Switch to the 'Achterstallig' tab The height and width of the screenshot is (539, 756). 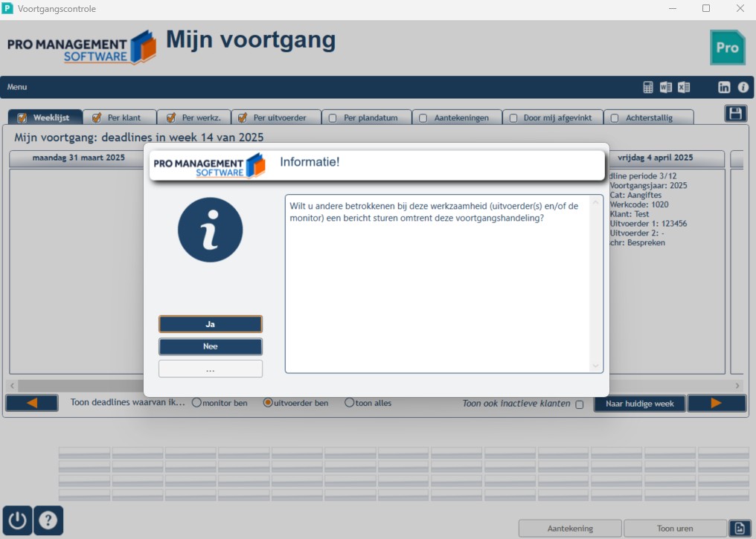[x=649, y=117]
